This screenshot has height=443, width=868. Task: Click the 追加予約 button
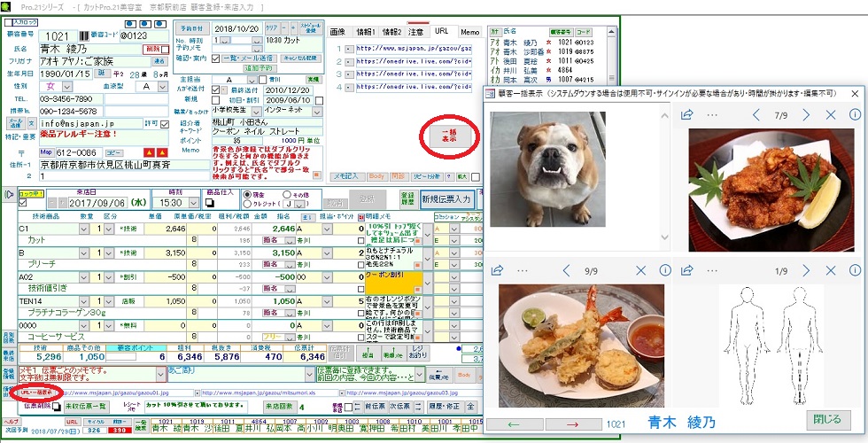pos(260,68)
